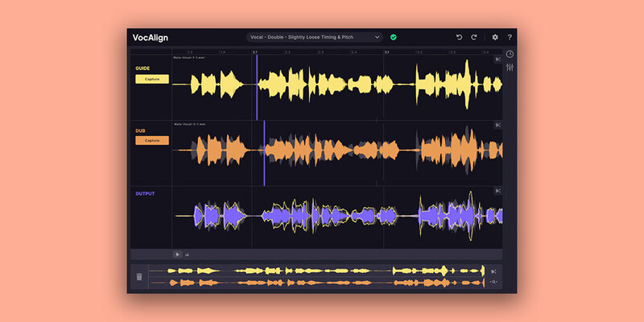Click the green checkmark status indicator
Viewport: 644px width, 322px height.
pyautogui.click(x=394, y=37)
